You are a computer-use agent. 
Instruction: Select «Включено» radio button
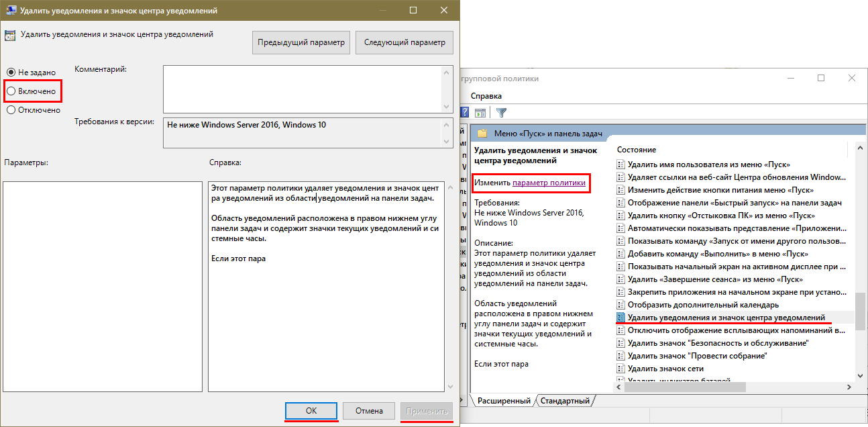pyautogui.click(x=11, y=91)
